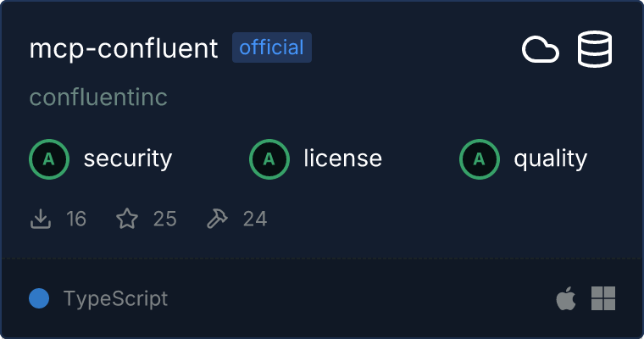
Task: Click the license grade A badge
Action: point(269,158)
